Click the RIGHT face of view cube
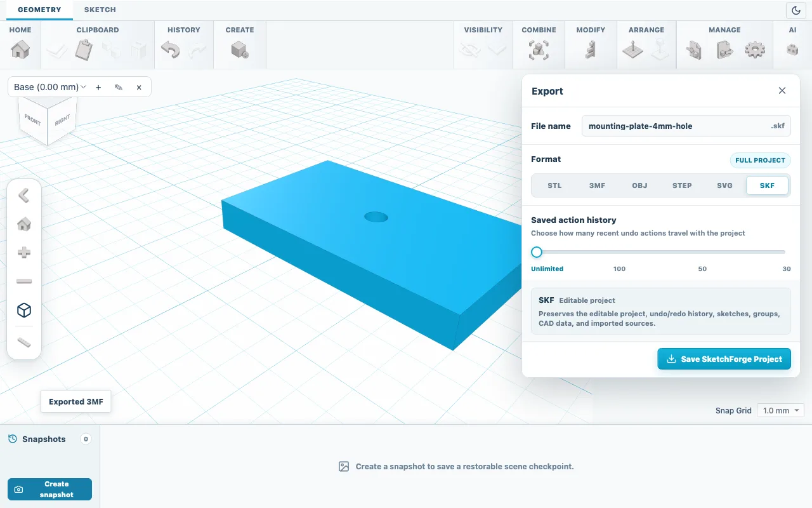The width and height of the screenshot is (812, 508). 62,120
